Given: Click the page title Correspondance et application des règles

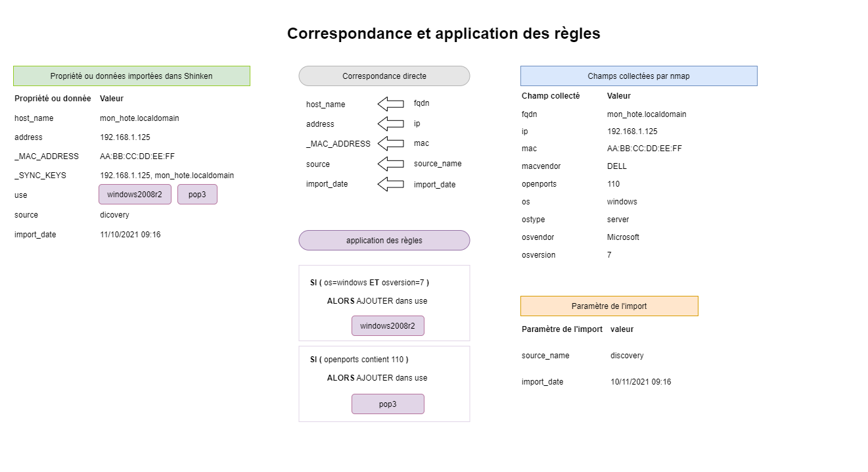Looking at the screenshot, I should 444,34.
